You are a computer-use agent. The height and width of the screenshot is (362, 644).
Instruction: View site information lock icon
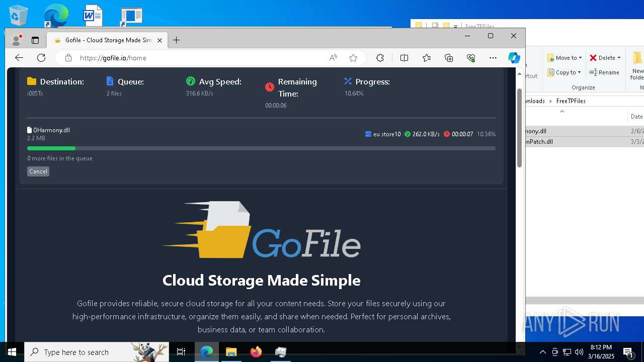click(x=68, y=58)
